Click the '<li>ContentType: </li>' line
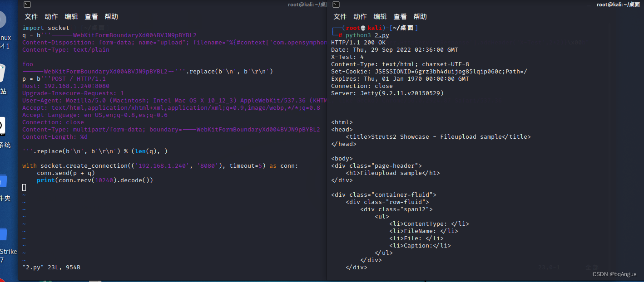Image resolution: width=644 pixels, height=282 pixels. click(x=429, y=224)
